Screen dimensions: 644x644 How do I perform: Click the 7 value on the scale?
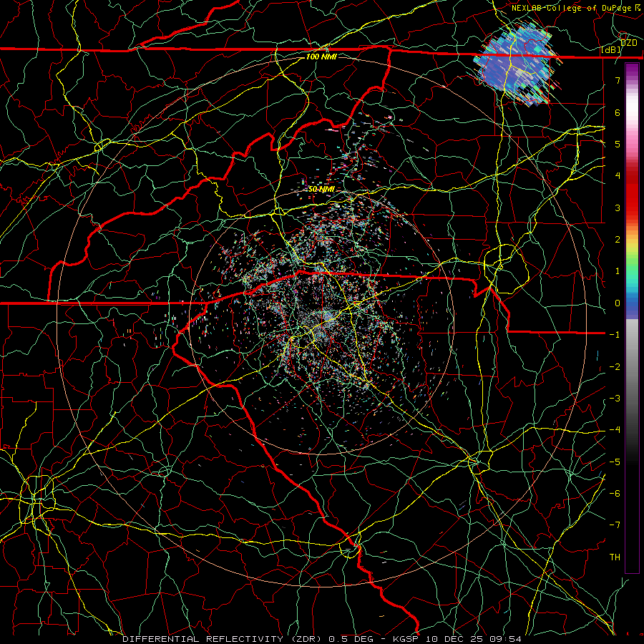(x=618, y=80)
